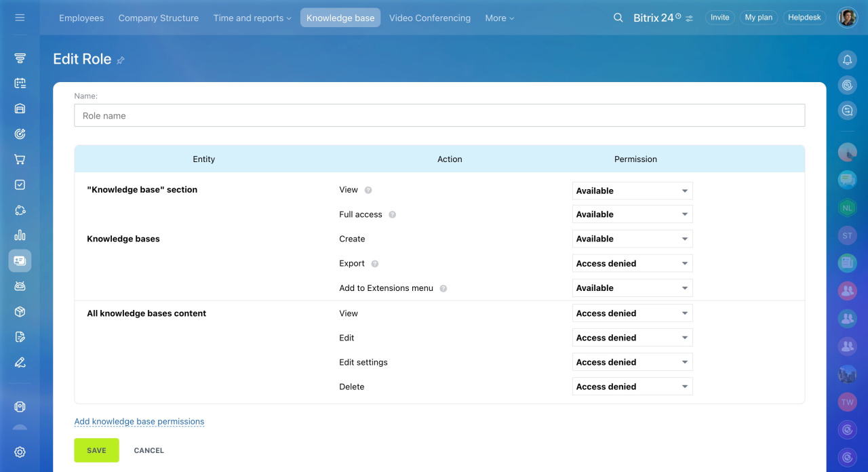Screen dimensions: 868x472
Task: Click the search magnifier icon
Action: (618, 18)
